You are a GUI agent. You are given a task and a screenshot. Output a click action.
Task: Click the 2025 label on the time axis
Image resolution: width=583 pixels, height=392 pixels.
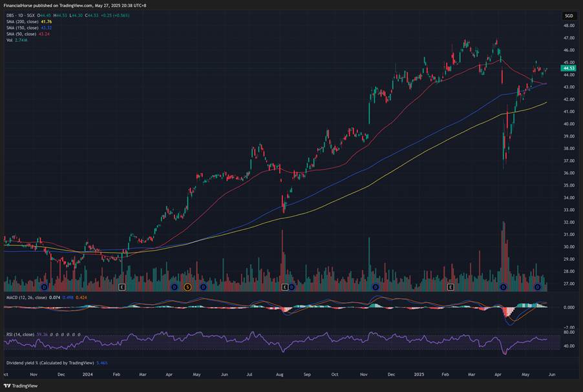[418, 373]
